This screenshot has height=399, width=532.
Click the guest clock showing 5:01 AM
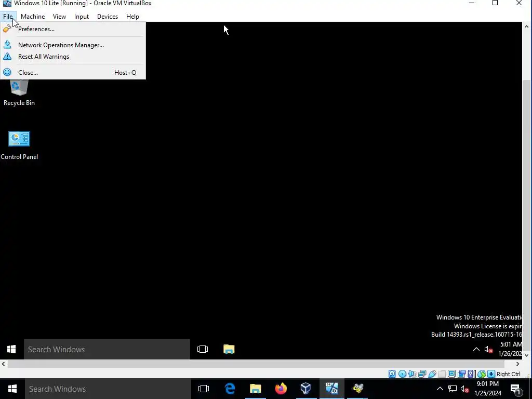(x=510, y=349)
